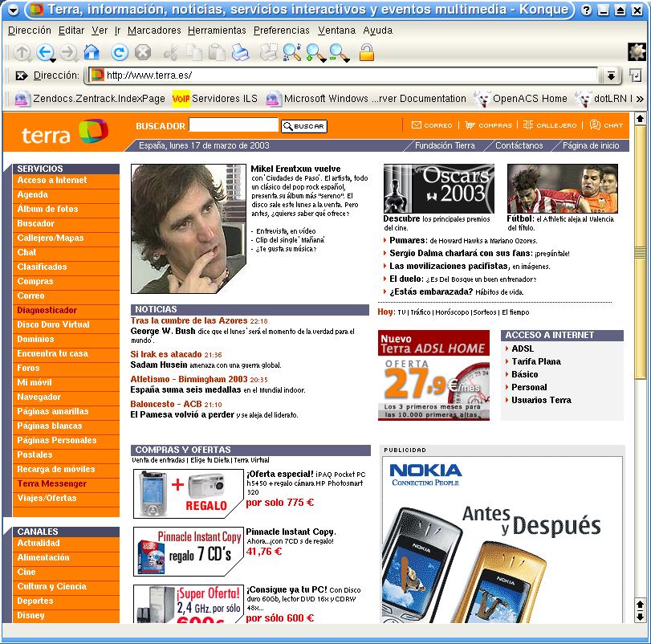Open the address bar history dropdown

612,75
